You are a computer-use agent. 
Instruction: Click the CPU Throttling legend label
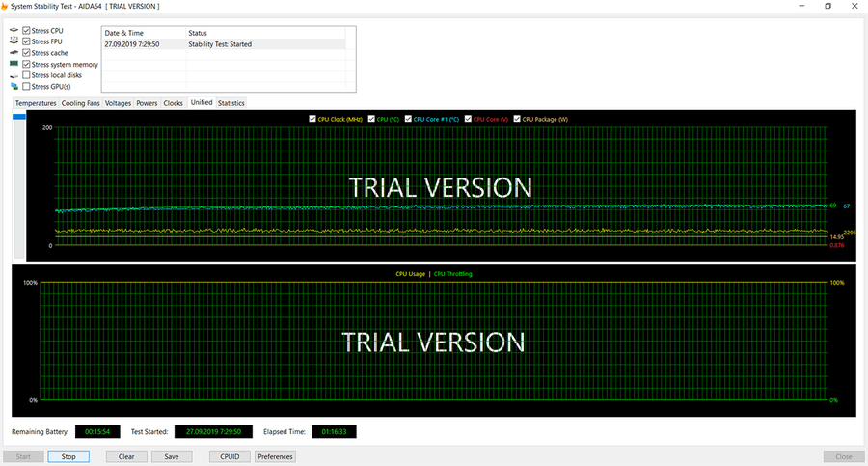(x=453, y=274)
